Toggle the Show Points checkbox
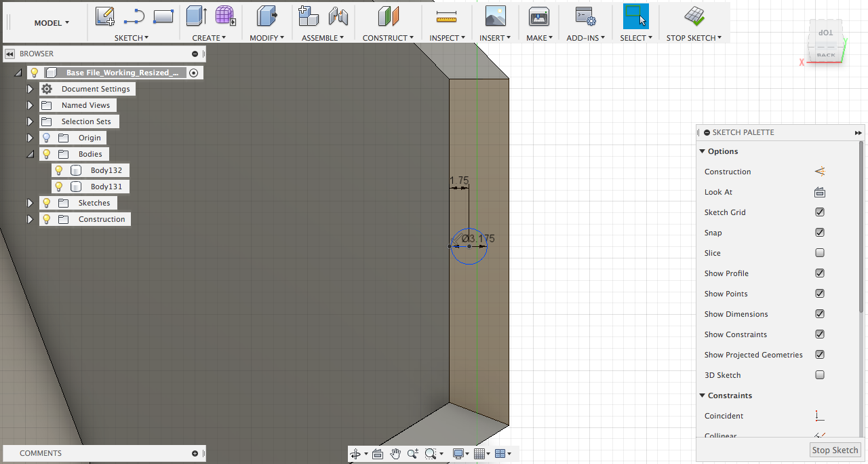This screenshot has height=464, width=868. click(820, 294)
